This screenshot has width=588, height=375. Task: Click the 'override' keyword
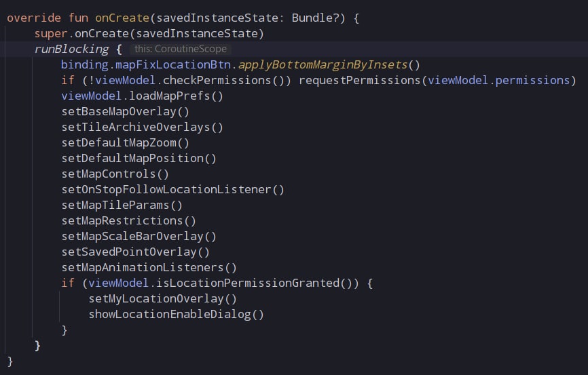tap(34, 18)
